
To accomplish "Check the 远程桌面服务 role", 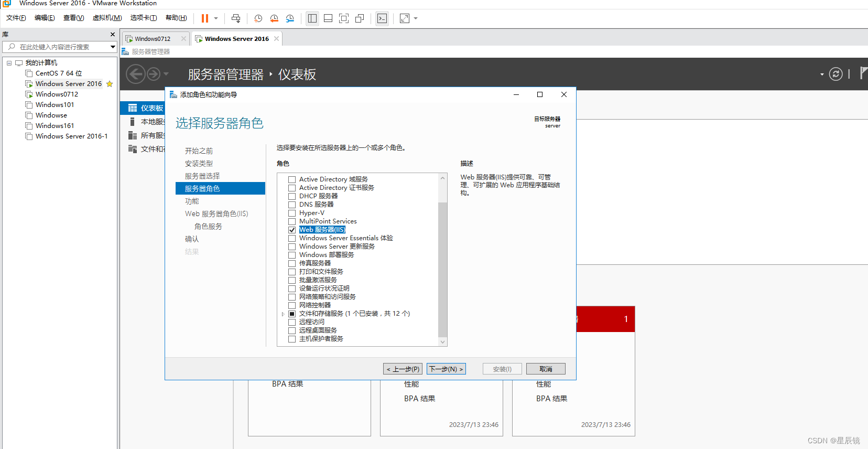I will click(292, 330).
